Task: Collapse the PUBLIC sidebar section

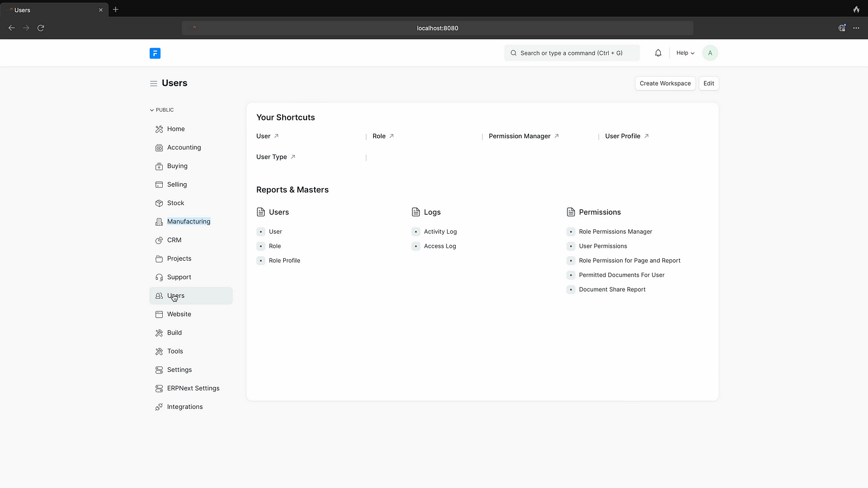Action: [x=162, y=110]
